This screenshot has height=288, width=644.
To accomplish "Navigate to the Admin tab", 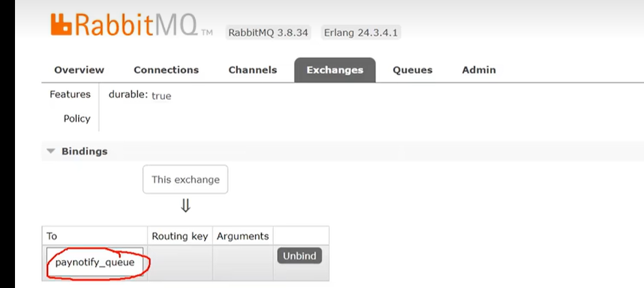I will (x=478, y=70).
